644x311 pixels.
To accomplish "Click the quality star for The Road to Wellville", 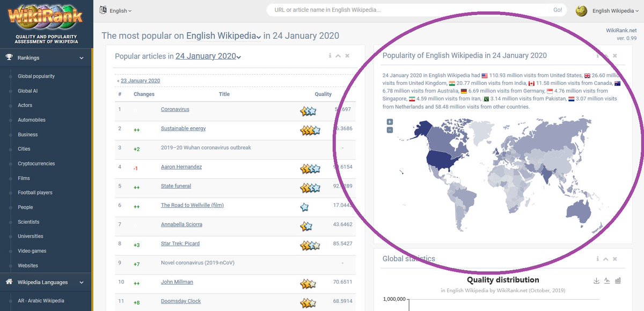I will (304, 207).
